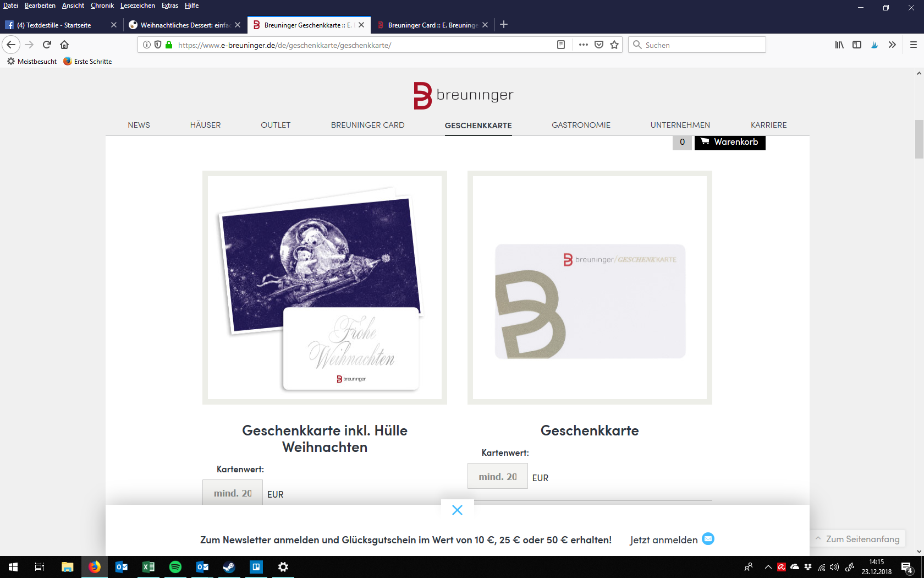Open a new browser tab
The height and width of the screenshot is (578, 924).
pos(504,24)
